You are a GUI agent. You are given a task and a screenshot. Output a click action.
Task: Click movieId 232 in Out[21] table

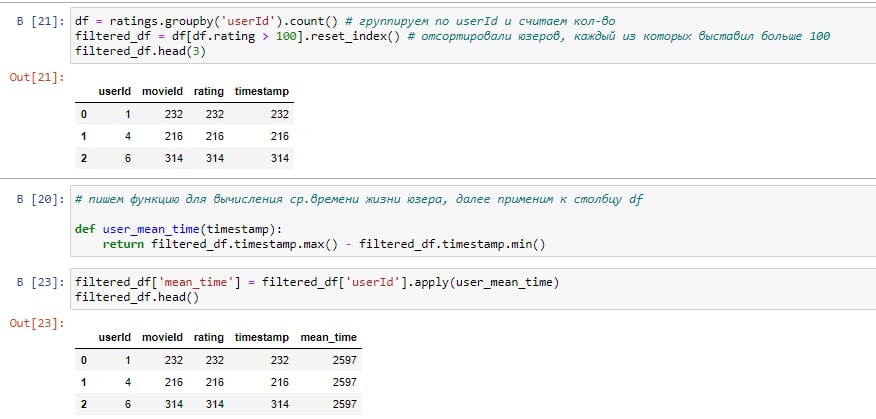174,114
